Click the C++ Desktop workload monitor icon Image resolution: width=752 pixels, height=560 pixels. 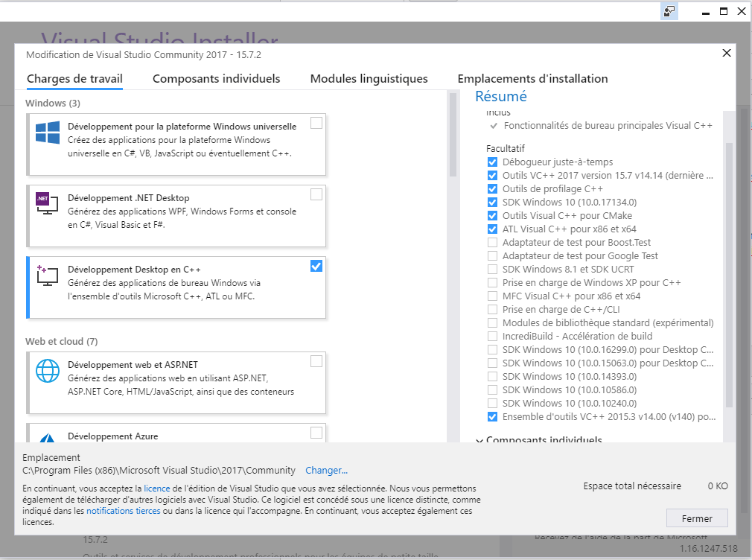pos(47,276)
